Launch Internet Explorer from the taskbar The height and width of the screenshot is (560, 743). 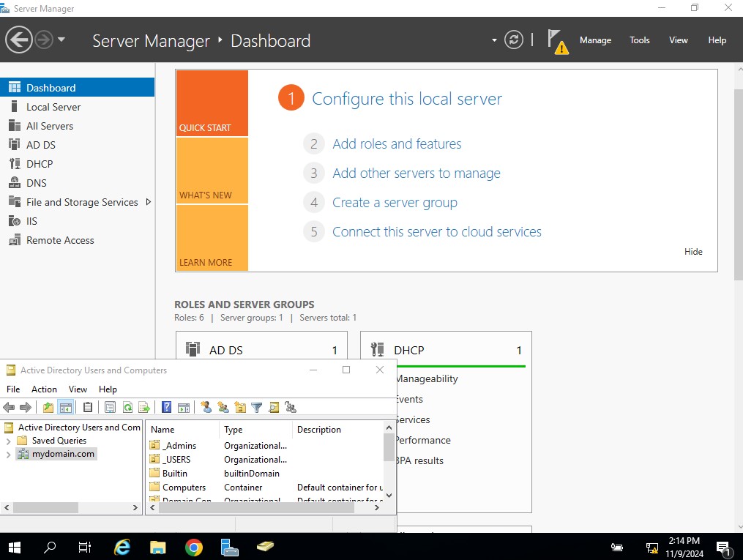(x=122, y=548)
